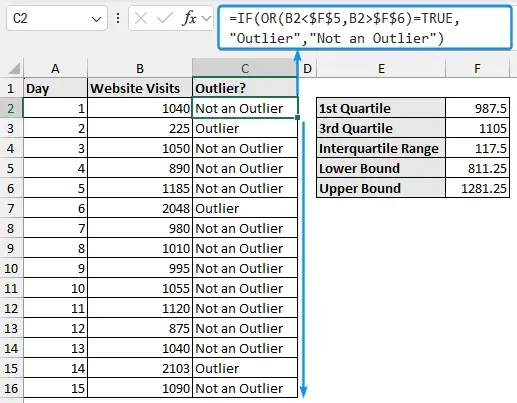
Task: Click the 'Lower Bound' label cell
Action: pos(381,168)
